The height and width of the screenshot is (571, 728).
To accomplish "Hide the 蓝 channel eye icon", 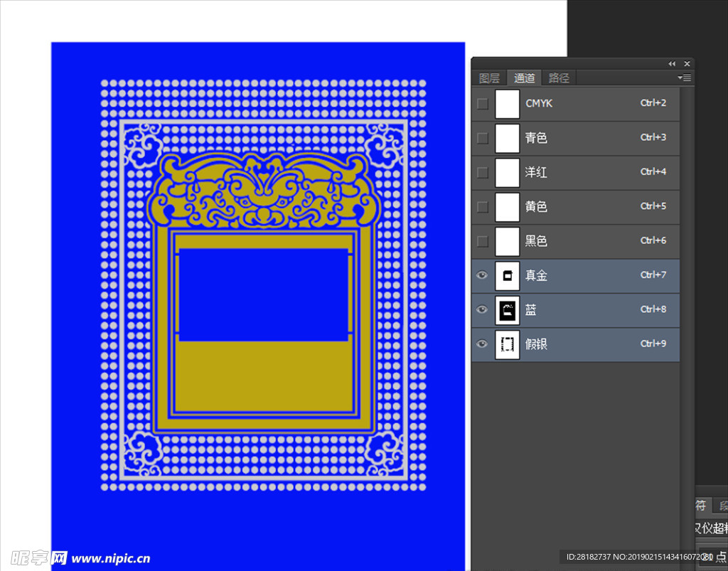I will click(x=483, y=310).
